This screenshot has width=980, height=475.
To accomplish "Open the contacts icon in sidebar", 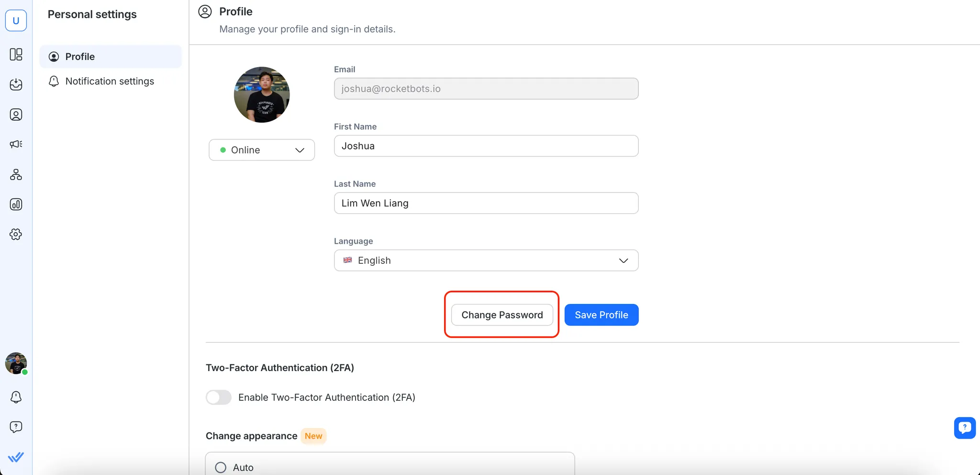I will point(16,115).
